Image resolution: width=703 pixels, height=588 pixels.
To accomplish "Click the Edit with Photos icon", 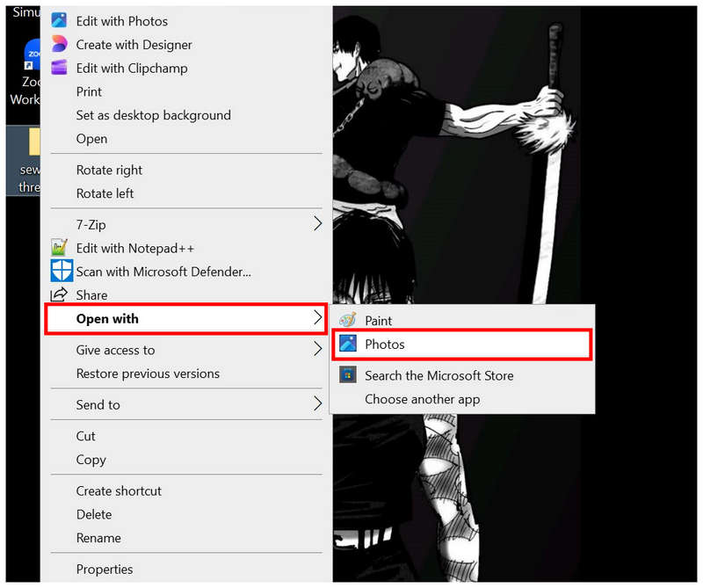I will [x=59, y=20].
